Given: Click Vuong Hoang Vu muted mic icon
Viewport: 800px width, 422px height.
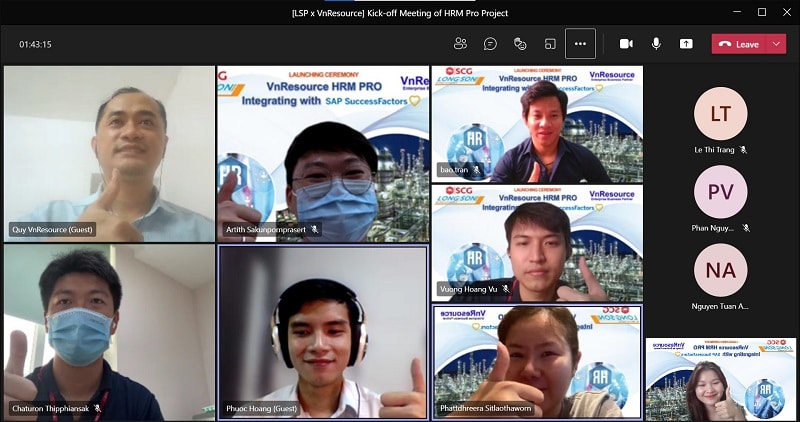Looking at the screenshot, I should [x=506, y=289].
